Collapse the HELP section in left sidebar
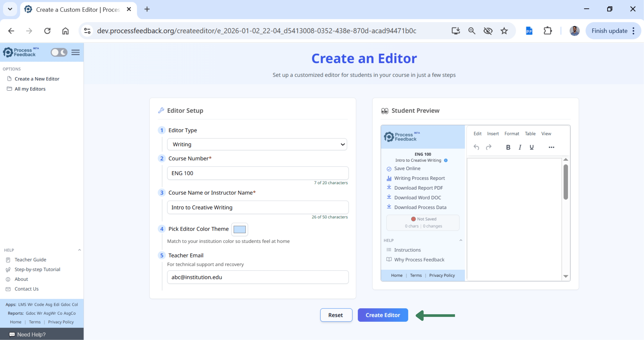Viewport: 644px width, 340px height. (x=79, y=250)
